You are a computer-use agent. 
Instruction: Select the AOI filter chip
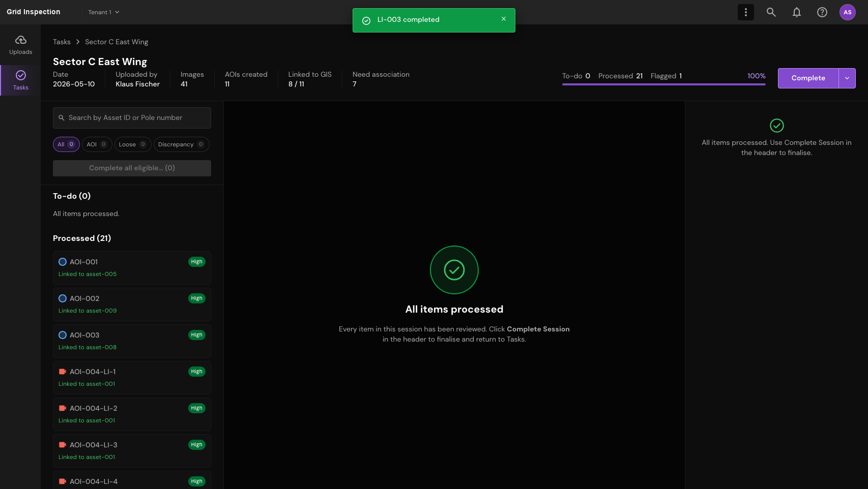coord(97,144)
